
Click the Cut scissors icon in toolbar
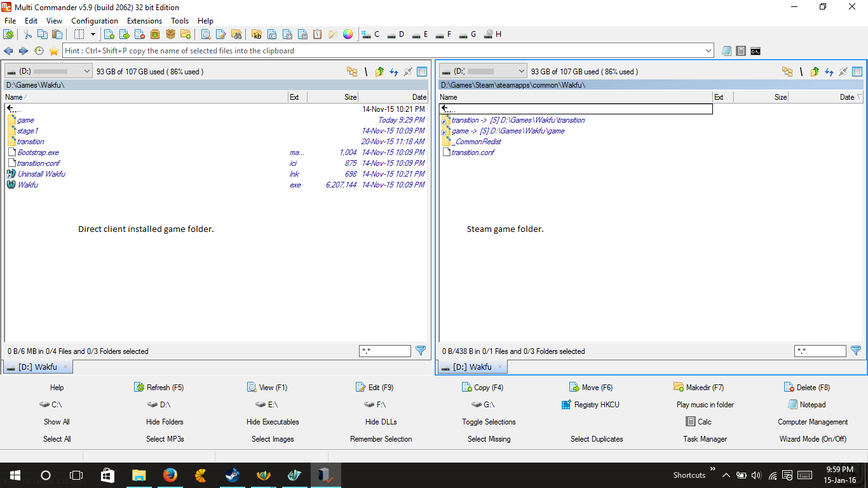(28, 34)
